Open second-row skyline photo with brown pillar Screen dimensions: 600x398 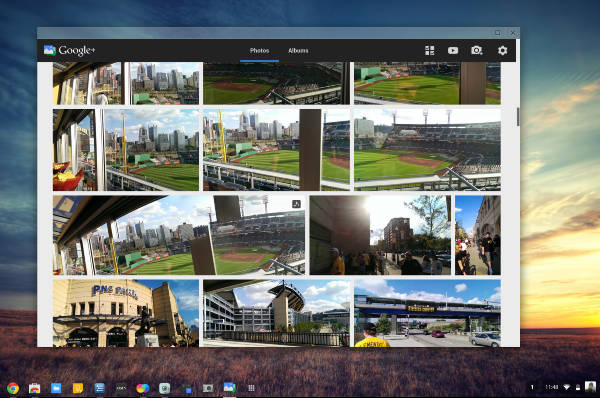click(276, 150)
